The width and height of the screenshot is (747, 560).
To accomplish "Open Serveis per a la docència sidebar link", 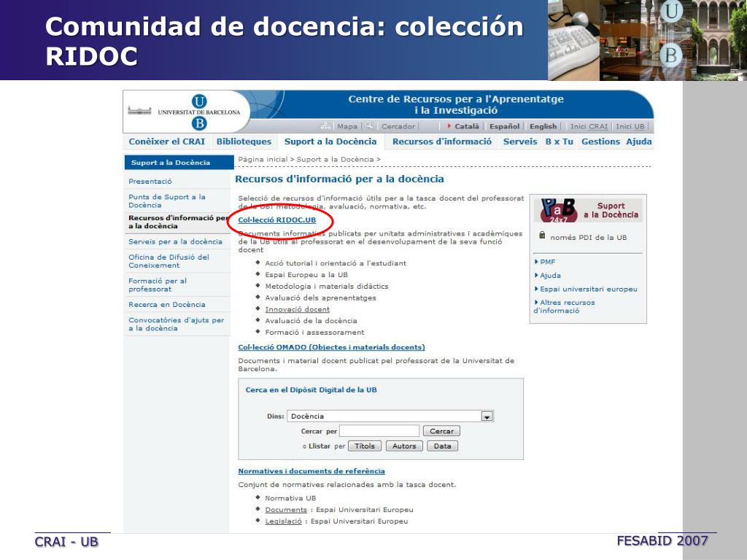I will pyautogui.click(x=175, y=241).
